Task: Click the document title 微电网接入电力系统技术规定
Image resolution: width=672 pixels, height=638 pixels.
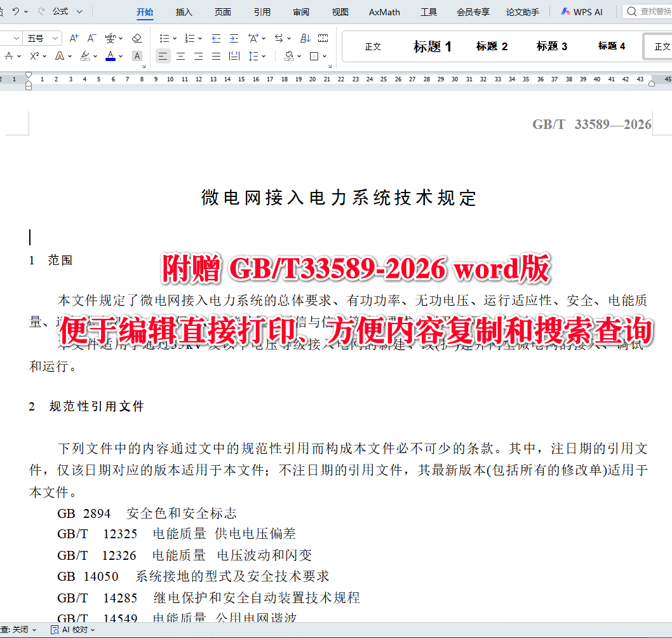Action: [x=339, y=198]
